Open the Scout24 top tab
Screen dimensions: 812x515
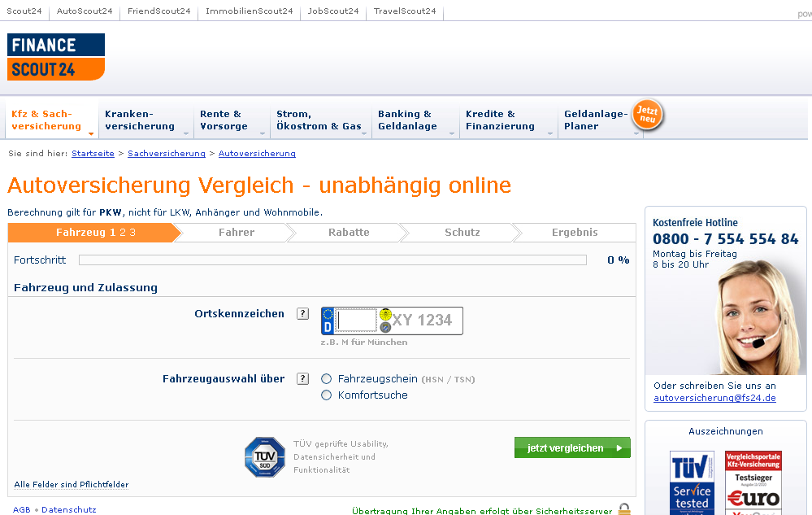[x=24, y=11]
